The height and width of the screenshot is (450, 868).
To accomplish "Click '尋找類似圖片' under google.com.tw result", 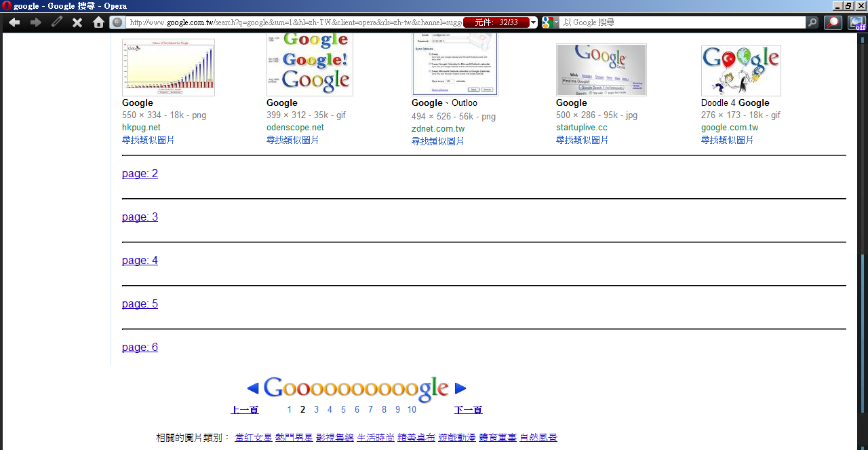I will tap(727, 140).
